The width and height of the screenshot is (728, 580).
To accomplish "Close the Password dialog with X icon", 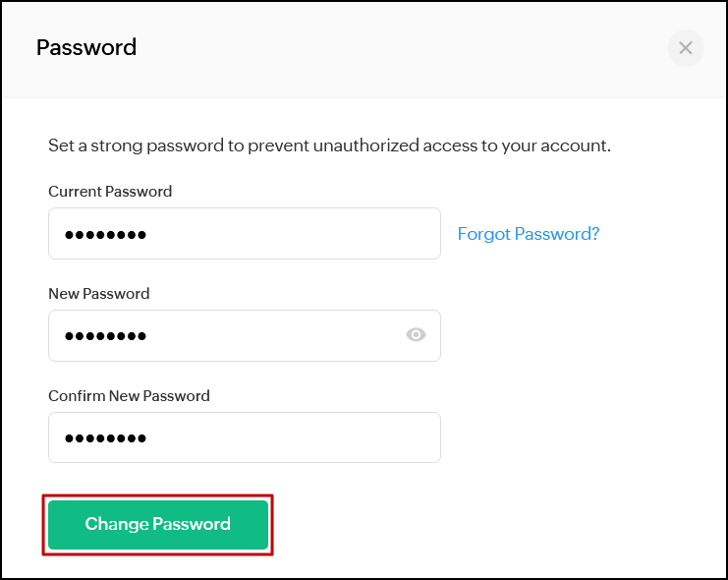I will (x=686, y=48).
